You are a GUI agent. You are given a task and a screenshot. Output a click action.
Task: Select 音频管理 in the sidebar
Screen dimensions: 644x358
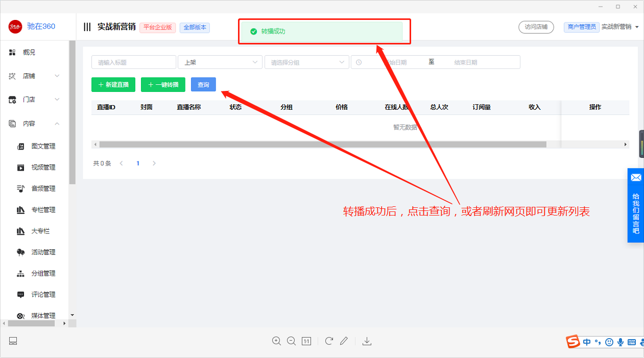tap(43, 188)
